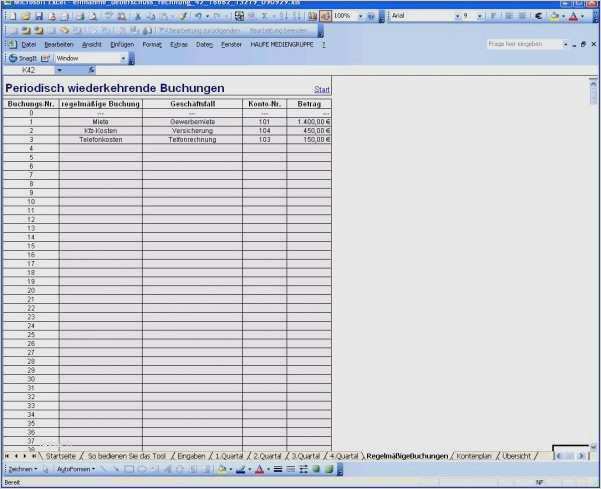601x489 pixels.
Task: Click the Telefonkosten cell
Action: pos(100,140)
